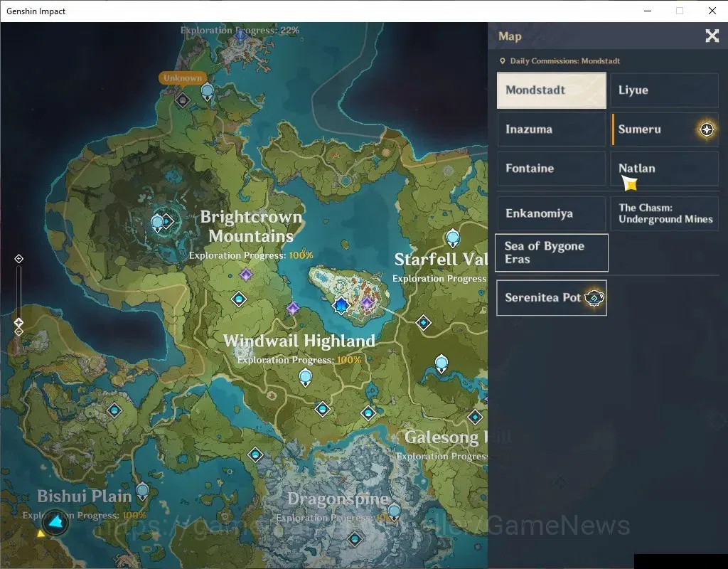Select the teleport waypoint above Starfell Valley label
The height and width of the screenshot is (569, 728).
tap(453, 238)
